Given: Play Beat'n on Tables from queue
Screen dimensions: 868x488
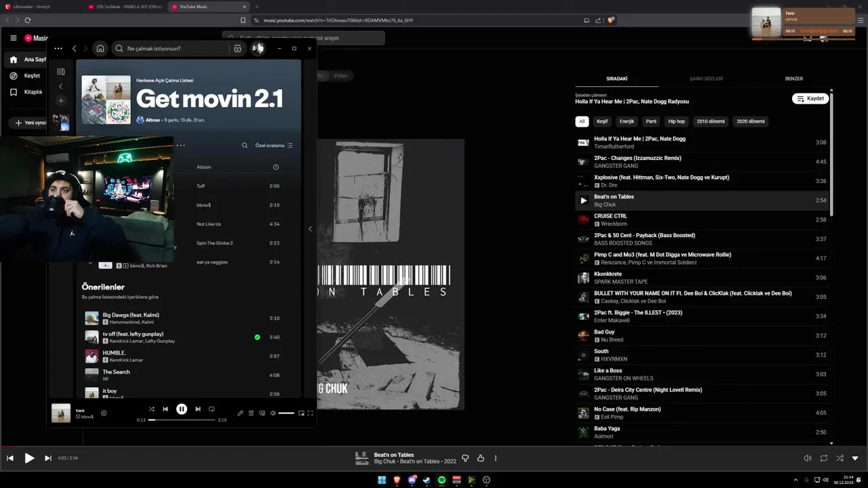Looking at the screenshot, I should tap(583, 201).
